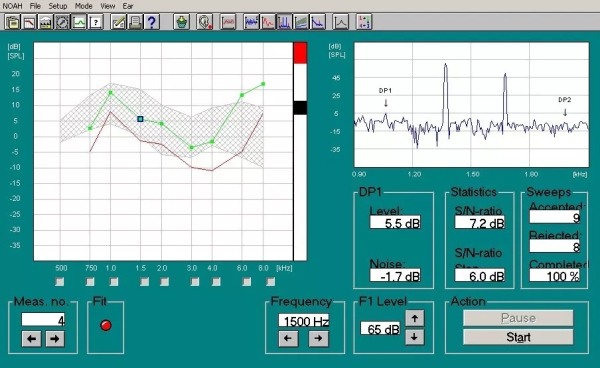Click the numbered grid icon at the toolbar end
600x368 pixels.
coord(364,22)
